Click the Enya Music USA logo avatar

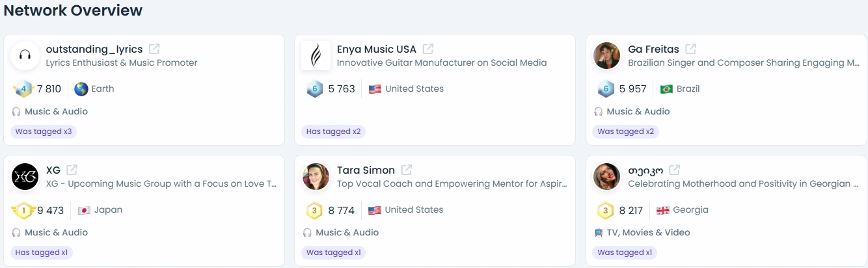pyautogui.click(x=316, y=56)
